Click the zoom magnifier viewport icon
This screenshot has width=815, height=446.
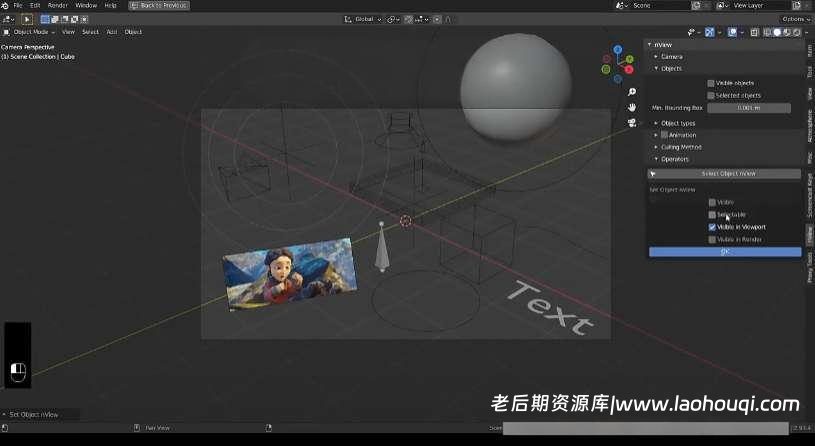632,92
